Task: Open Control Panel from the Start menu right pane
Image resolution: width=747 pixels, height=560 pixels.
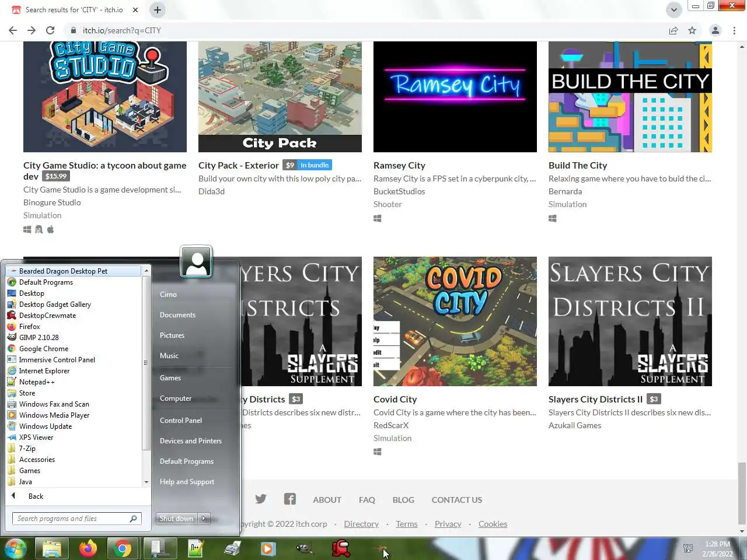Action: 181,421
